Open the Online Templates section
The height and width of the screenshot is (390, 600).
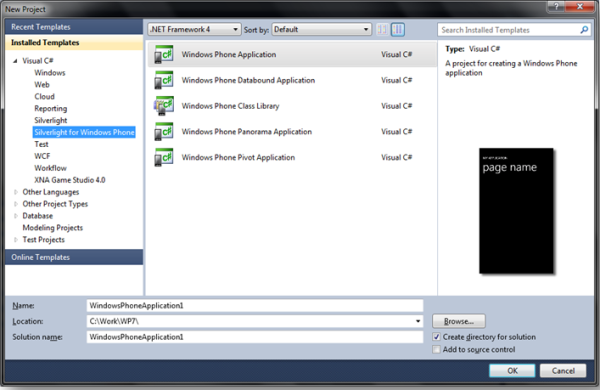[74, 257]
